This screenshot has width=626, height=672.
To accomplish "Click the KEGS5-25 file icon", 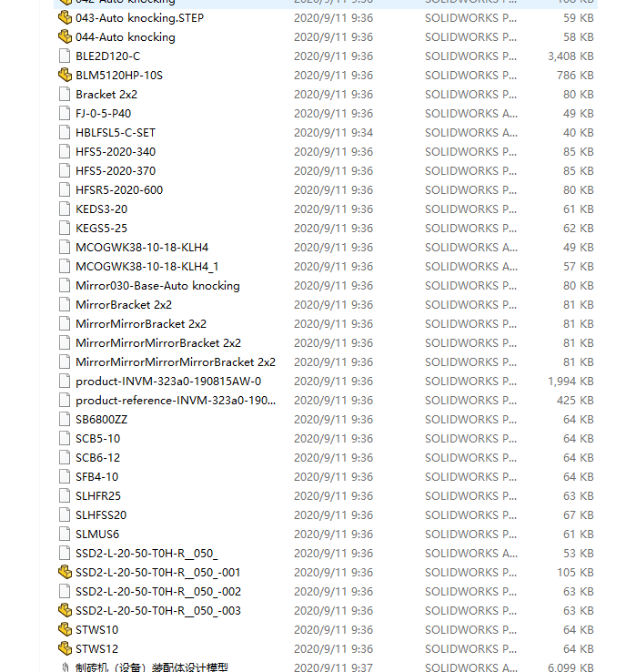I will [65, 228].
